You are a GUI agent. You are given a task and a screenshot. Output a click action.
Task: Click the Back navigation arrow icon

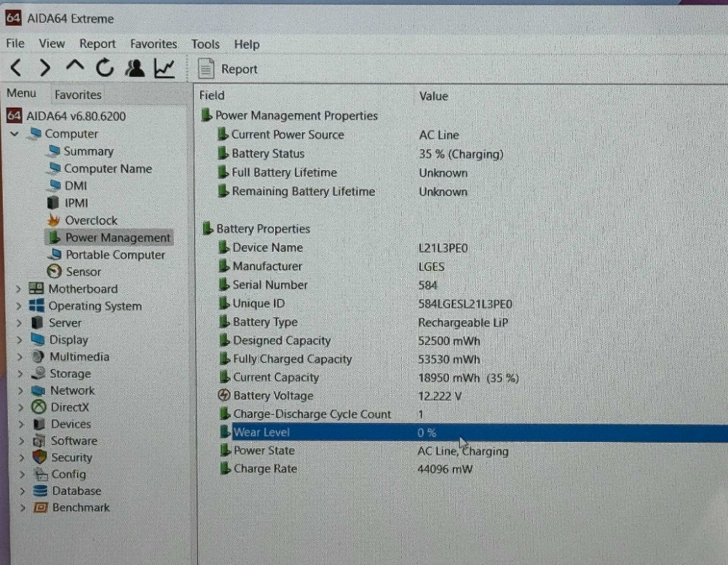[x=16, y=69]
